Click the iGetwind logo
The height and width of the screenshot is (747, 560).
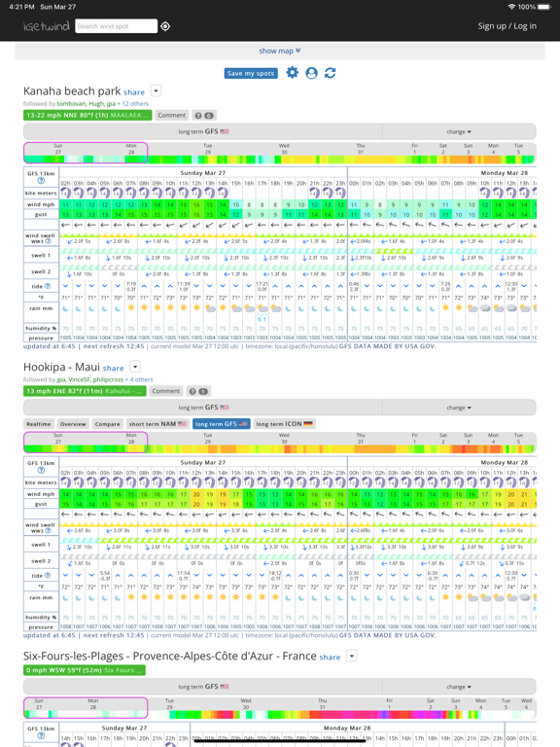[47, 26]
